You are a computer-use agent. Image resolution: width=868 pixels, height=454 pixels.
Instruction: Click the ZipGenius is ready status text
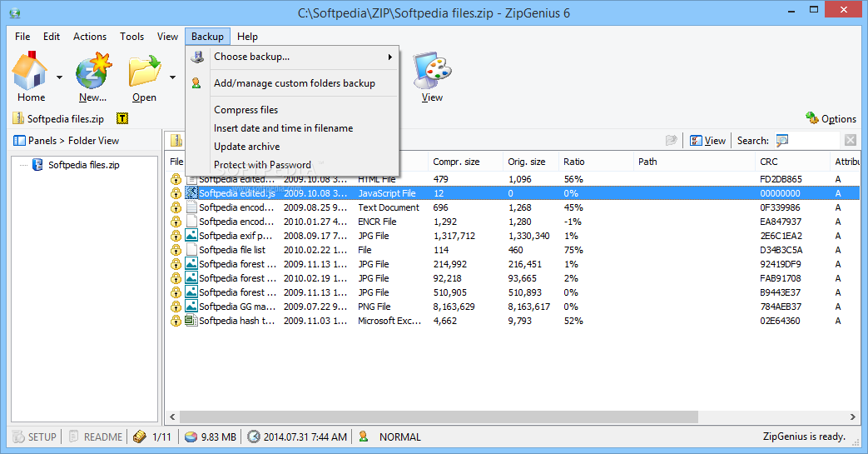point(804,437)
